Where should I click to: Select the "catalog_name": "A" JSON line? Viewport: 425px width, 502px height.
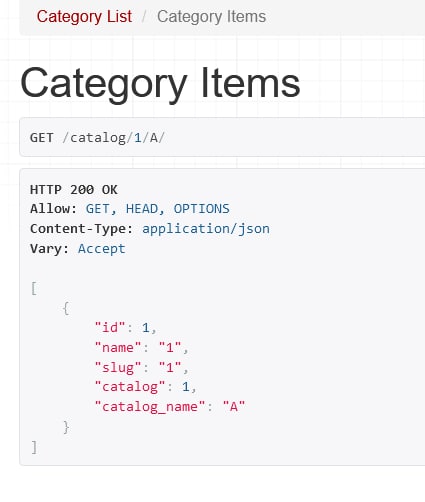(x=170, y=407)
